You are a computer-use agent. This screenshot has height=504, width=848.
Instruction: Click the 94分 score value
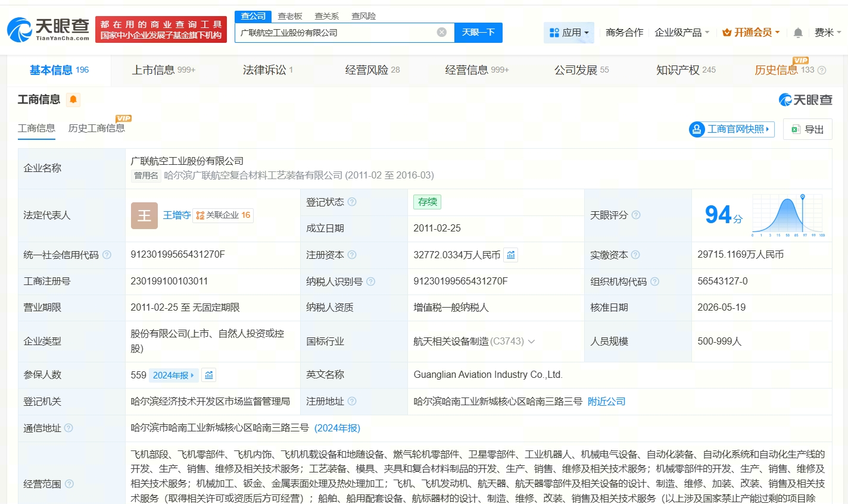point(724,215)
